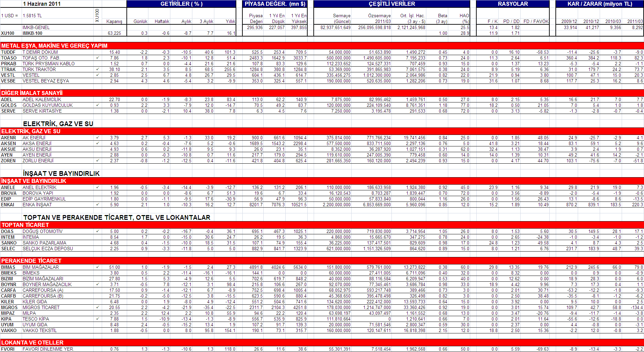Select the Günlük column header
This screenshot has height=352, width=644.
(x=140, y=21)
